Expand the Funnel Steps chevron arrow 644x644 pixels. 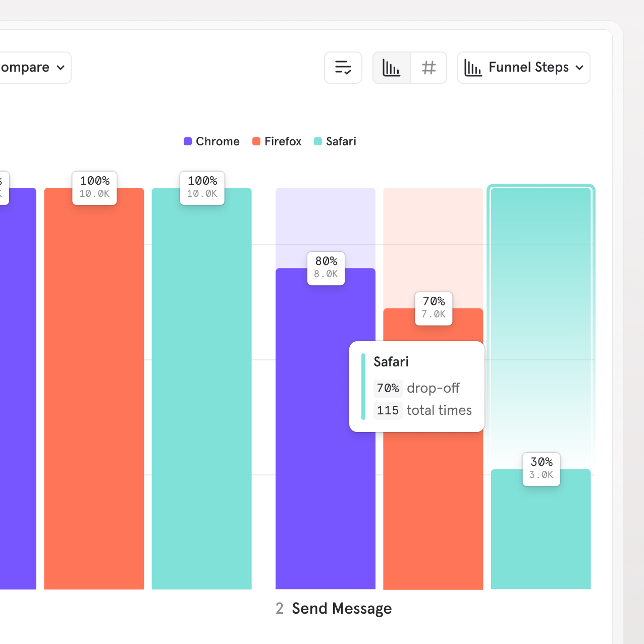[x=579, y=68]
